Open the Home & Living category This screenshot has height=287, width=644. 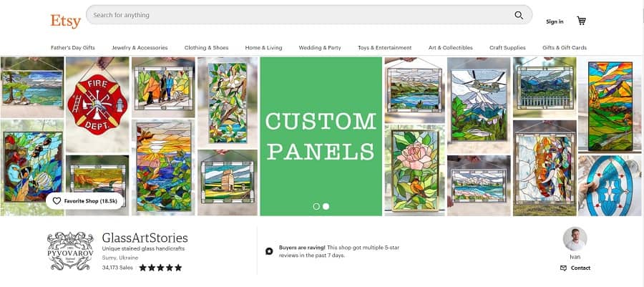263,48
